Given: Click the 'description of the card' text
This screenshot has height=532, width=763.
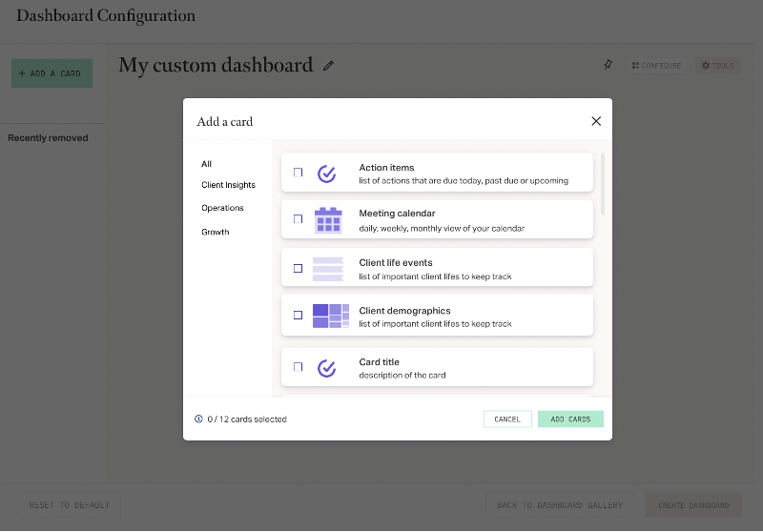Looking at the screenshot, I should (402, 376).
